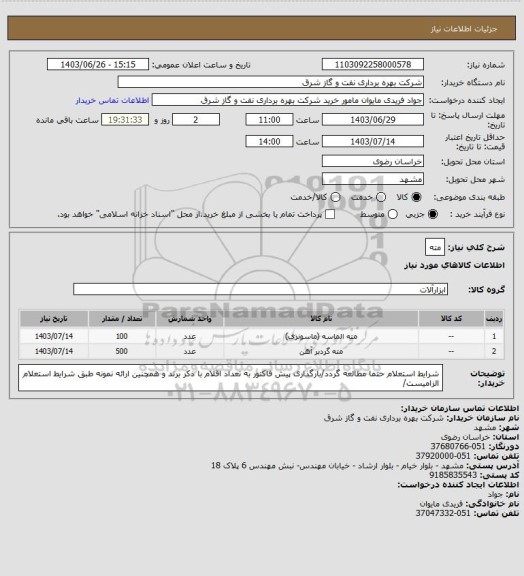Click the response deadline date 1403/06/29
Image resolution: width=524 pixels, height=576 pixels.
[x=373, y=120]
